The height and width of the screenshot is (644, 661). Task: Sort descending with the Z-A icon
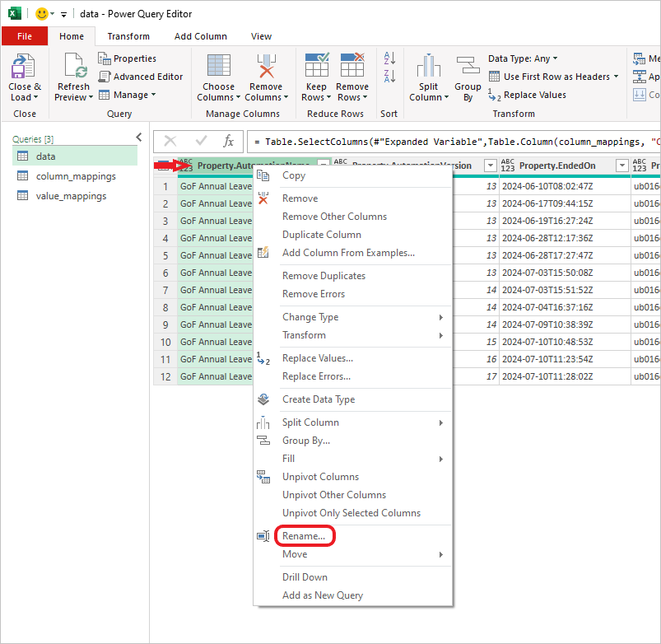click(x=389, y=77)
